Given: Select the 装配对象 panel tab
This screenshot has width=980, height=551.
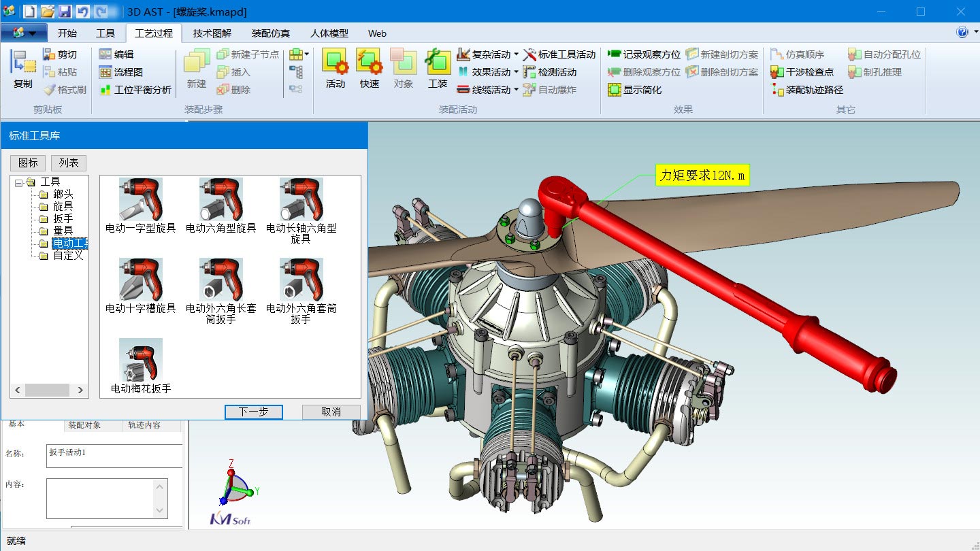Looking at the screenshot, I should pos(85,424).
